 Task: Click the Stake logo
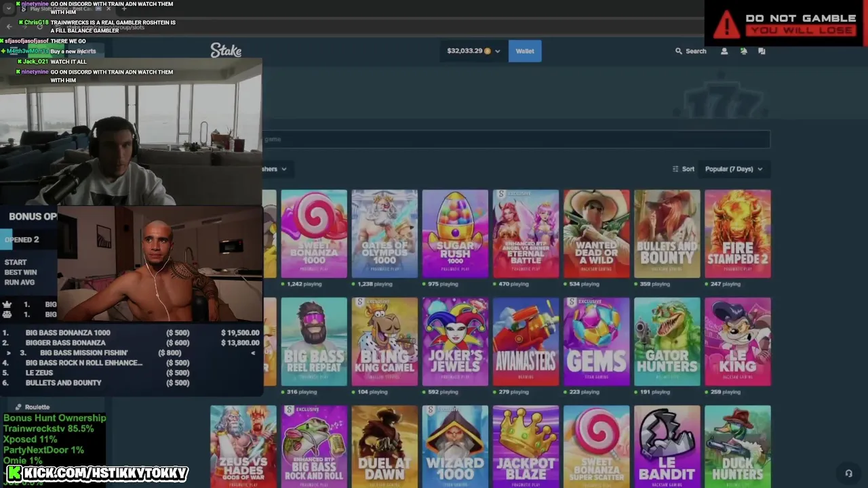(x=226, y=51)
